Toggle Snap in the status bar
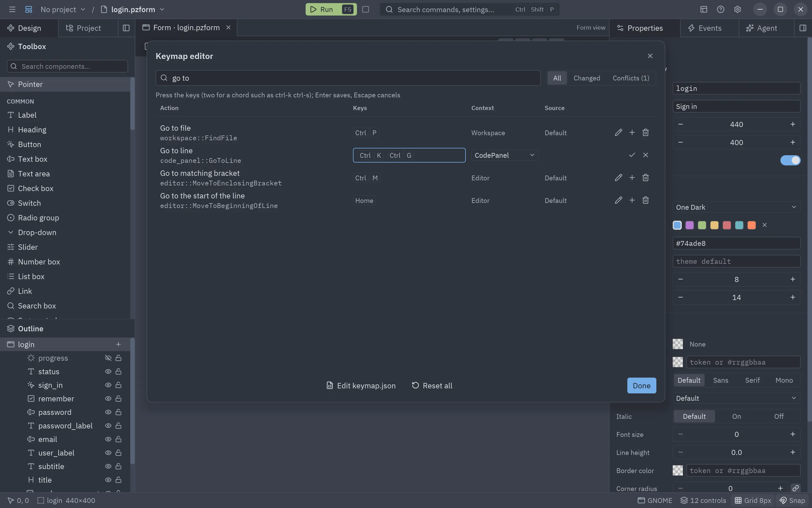The image size is (812, 508). pos(792,501)
